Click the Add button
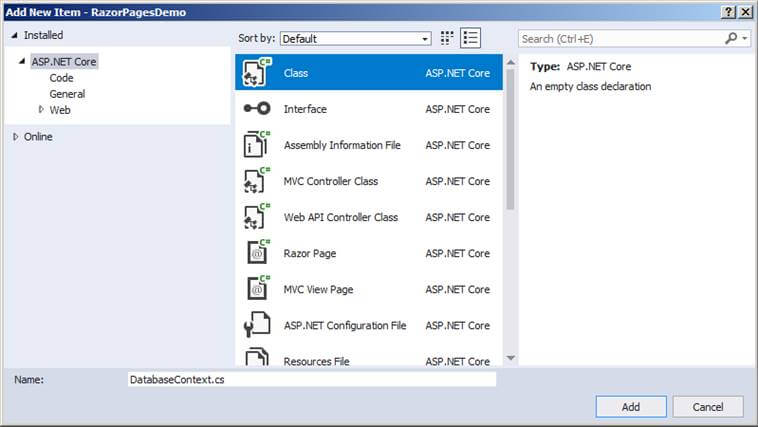The image size is (758, 427). tap(631, 407)
